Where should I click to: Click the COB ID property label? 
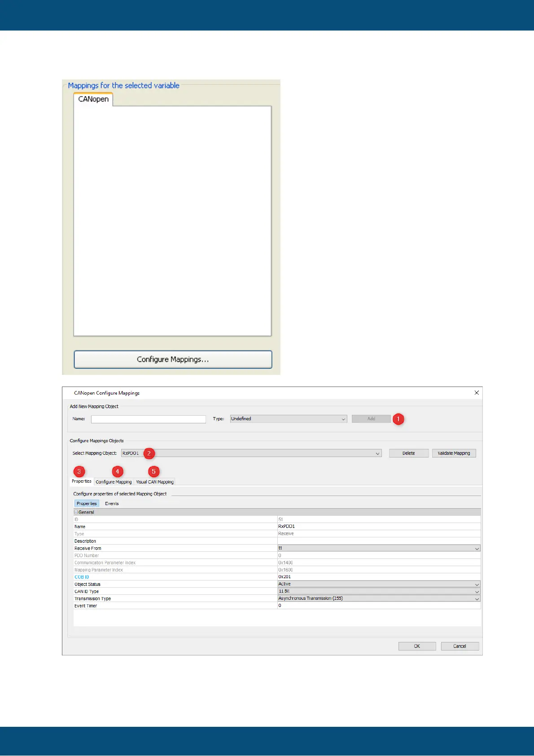coord(82,577)
